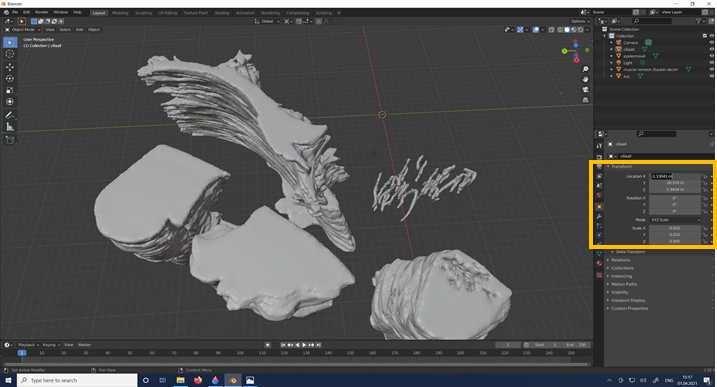Pick the Cursor tool in the toolbar
This screenshot has height=387, width=717.
pyautogui.click(x=10, y=54)
